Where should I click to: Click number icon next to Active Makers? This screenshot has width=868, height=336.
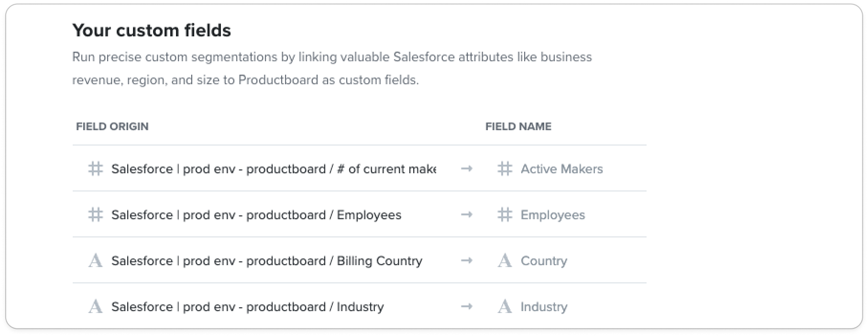[505, 168]
